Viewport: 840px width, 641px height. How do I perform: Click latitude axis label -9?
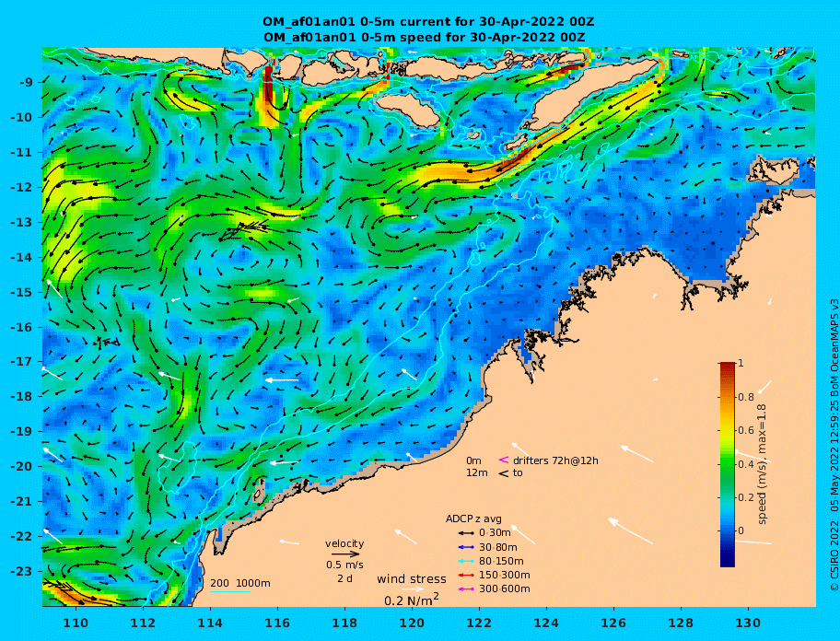pos(26,83)
